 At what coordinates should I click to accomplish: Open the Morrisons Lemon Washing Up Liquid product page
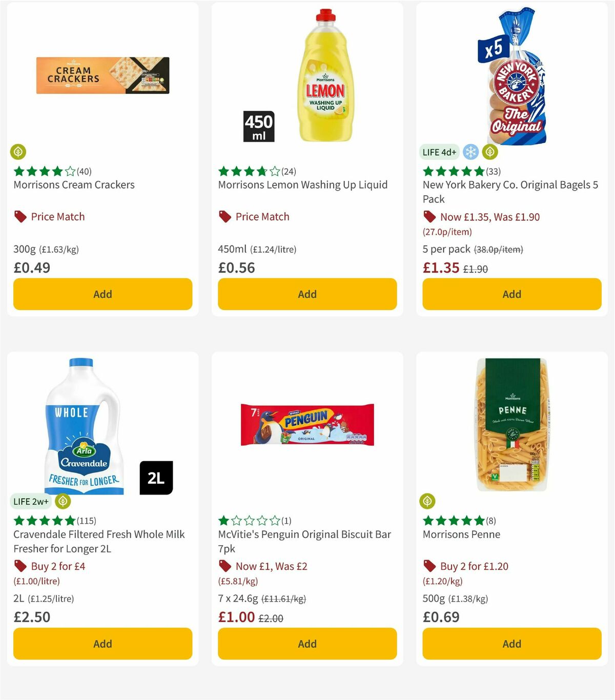pyautogui.click(x=303, y=184)
